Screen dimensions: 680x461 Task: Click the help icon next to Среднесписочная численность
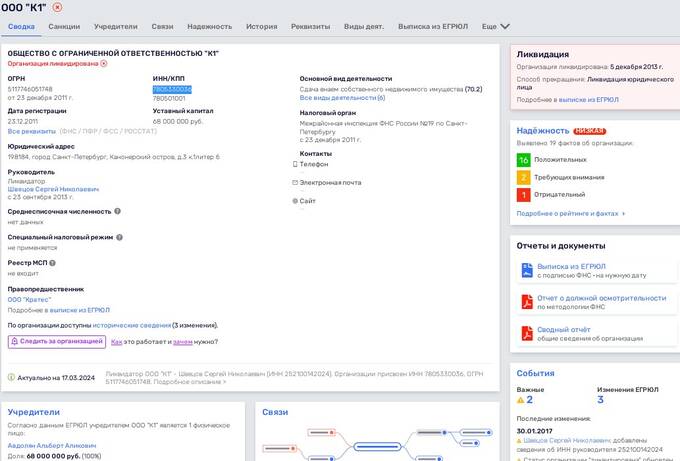[118, 211]
